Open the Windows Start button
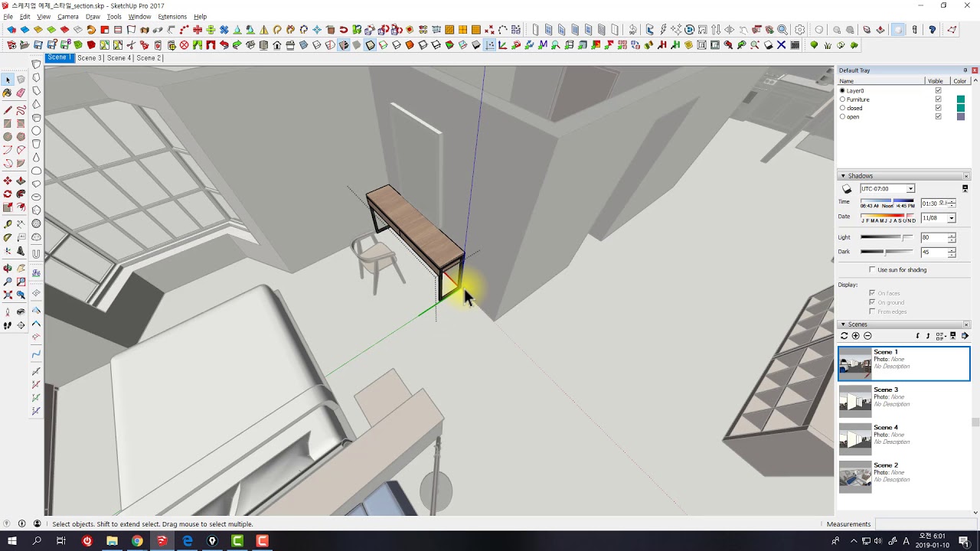980x551 pixels. click(x=12, y=541)
